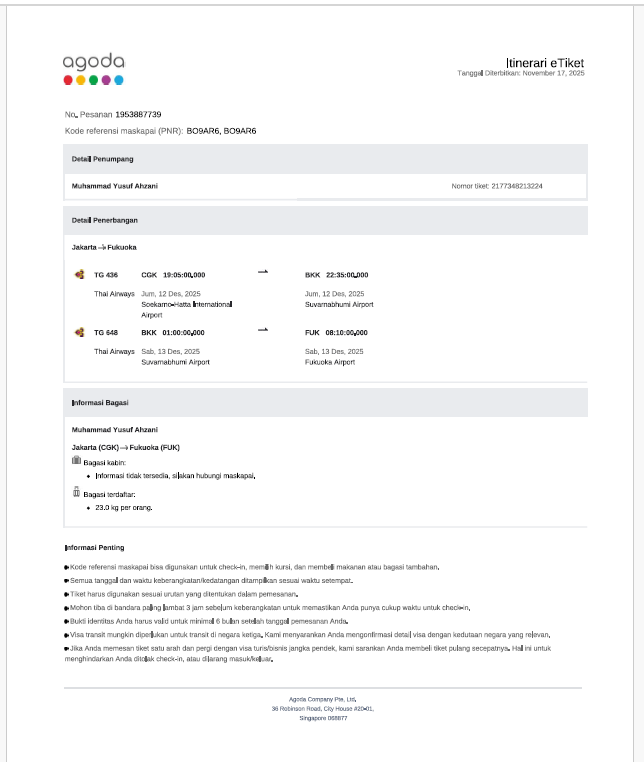Click the flight number TG 436
This screenshot has width=644, height=762.
(106, 274)
